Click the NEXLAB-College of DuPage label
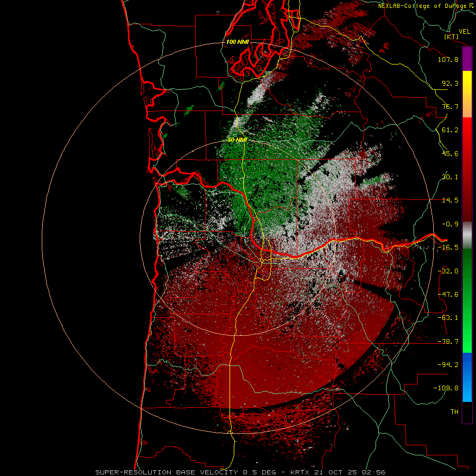Screen dimensions: 476x476 (x=425, y=6)
